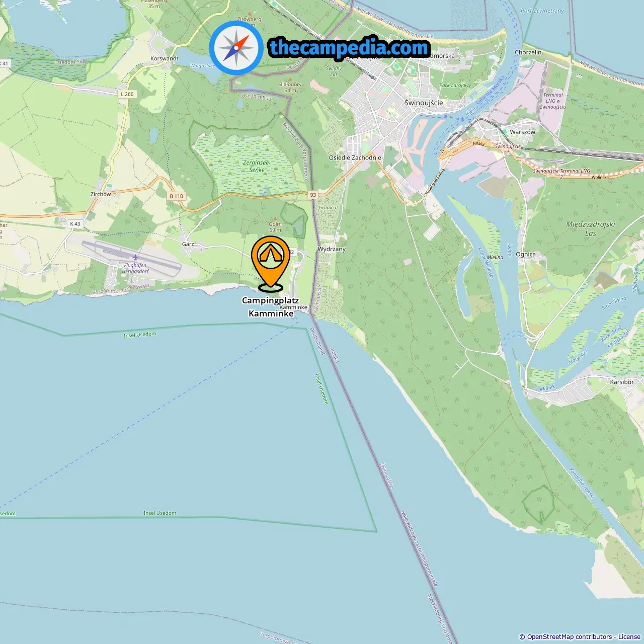Open the thecampedia.com logo text
Viewport: 644px width, 644px height.
(x=349, y=48)
